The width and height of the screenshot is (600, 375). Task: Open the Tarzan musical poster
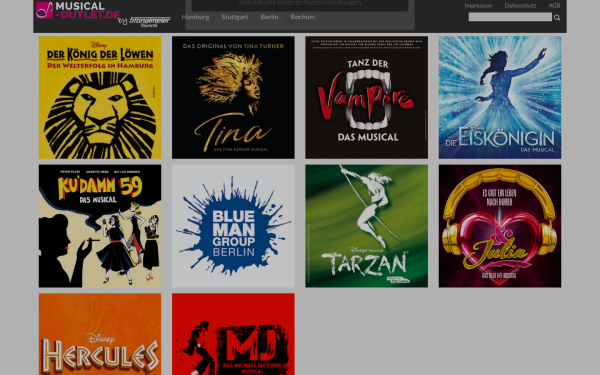(367, 226)
